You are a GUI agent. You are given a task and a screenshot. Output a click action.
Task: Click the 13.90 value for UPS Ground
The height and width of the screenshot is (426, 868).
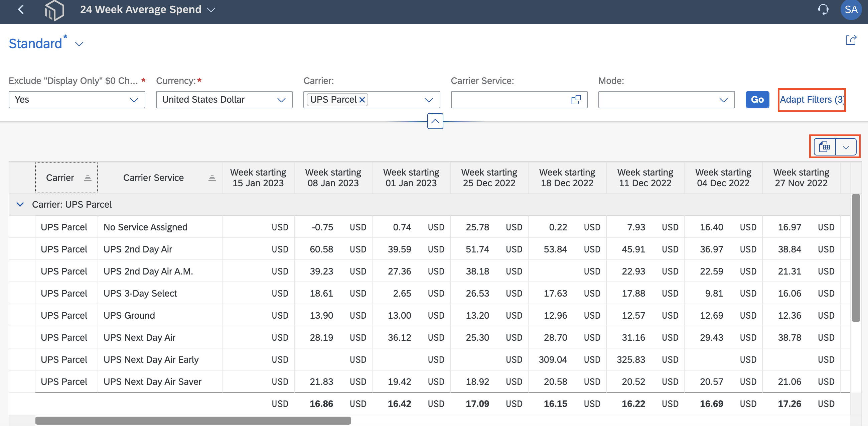pyautogui.click(x=321, y=315)
